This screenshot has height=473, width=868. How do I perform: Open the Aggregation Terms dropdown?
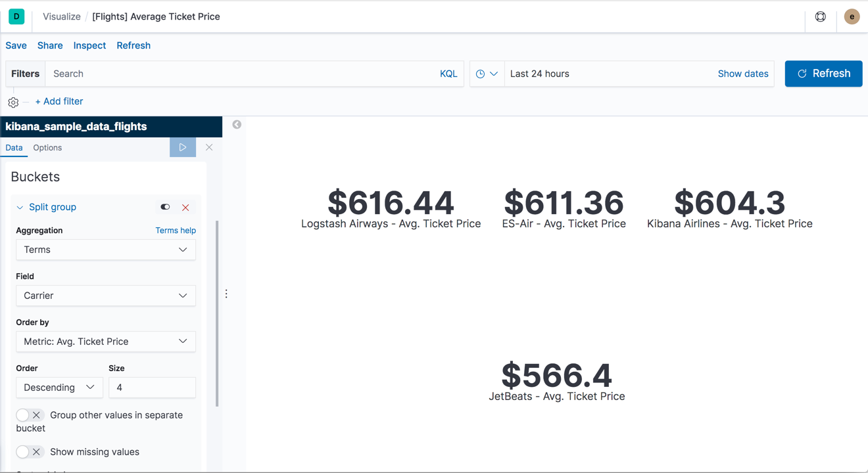click(106, 250)
